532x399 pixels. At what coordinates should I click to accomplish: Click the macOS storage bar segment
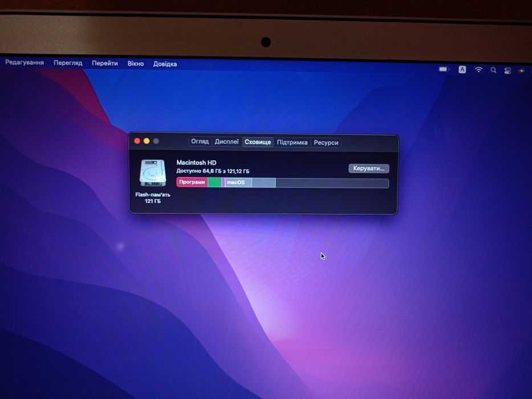[x=238, y=182]
